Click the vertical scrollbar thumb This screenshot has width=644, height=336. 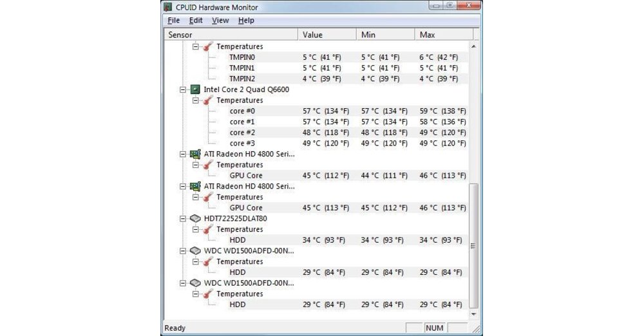click(473, 246)
